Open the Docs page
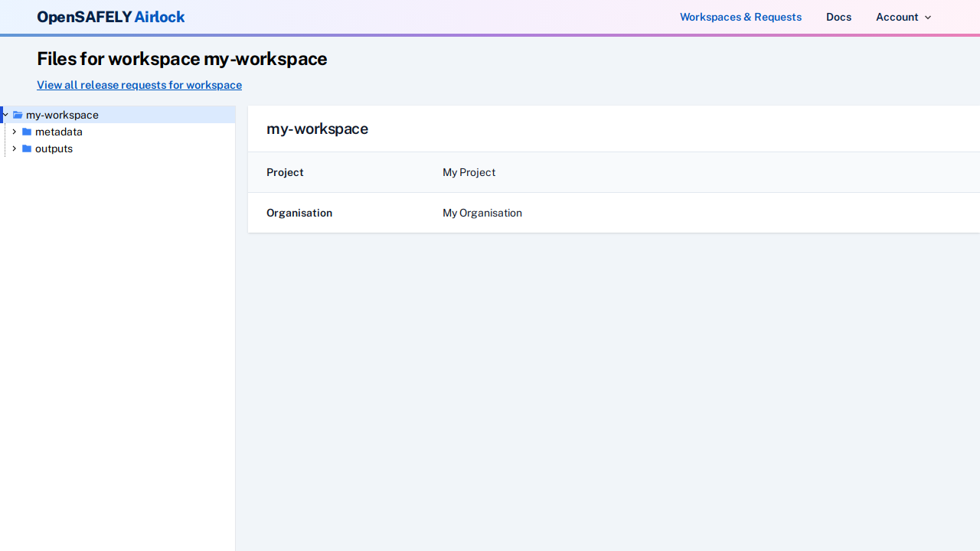The image size is (980, 551). pos(838,17)
